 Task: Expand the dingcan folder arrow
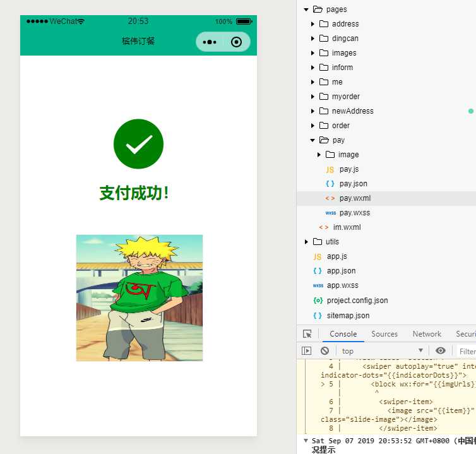tap(312, 39)
